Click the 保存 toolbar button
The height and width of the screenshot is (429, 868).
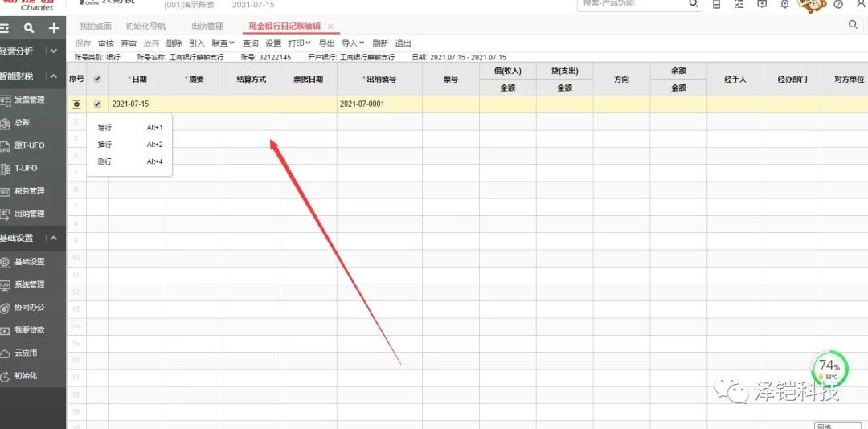(83, 43)
